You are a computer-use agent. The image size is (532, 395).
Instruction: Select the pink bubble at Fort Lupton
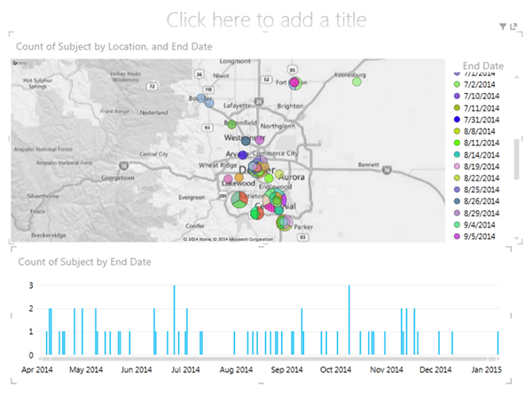point(294,81)
